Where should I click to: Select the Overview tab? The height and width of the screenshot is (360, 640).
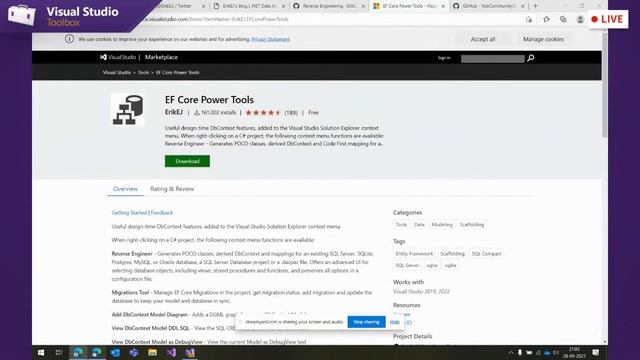point(125,189)
